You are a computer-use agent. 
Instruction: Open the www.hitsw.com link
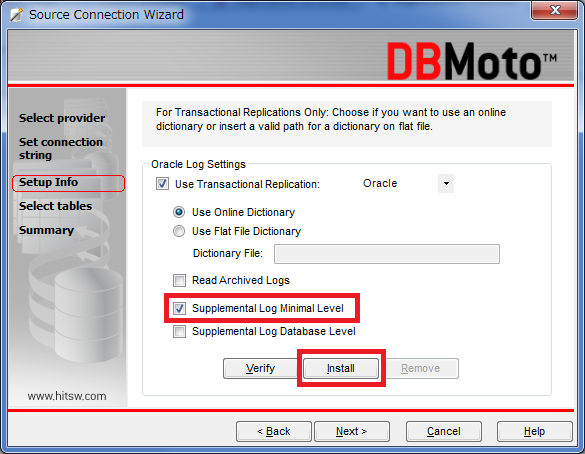tap(67, 396)
